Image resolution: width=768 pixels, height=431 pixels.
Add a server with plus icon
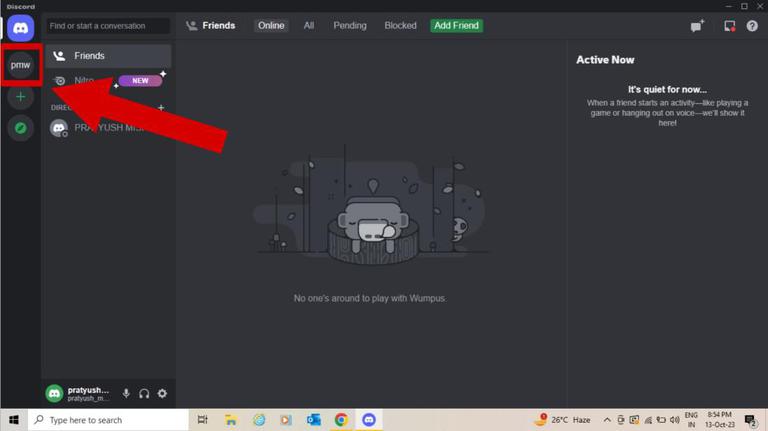[21, 96]
